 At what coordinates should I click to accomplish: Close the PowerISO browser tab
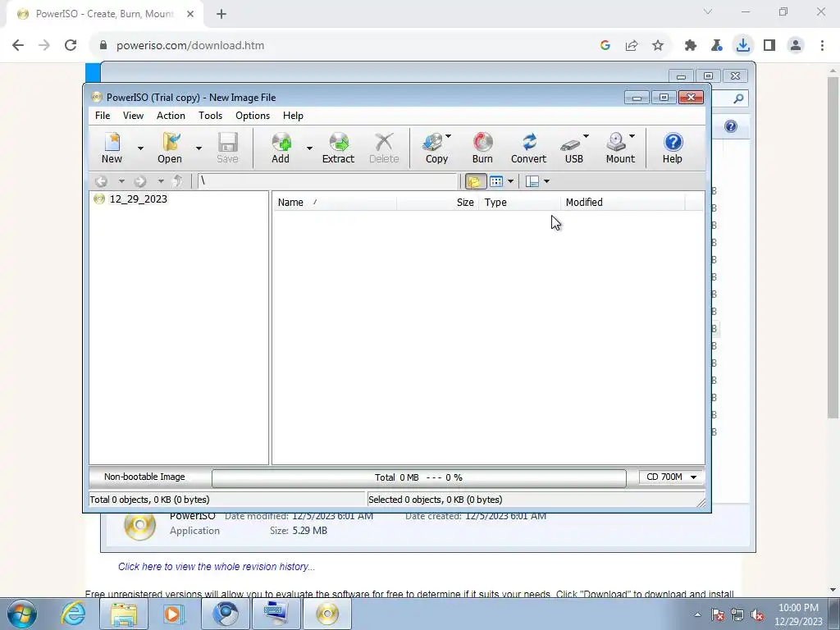190,14
